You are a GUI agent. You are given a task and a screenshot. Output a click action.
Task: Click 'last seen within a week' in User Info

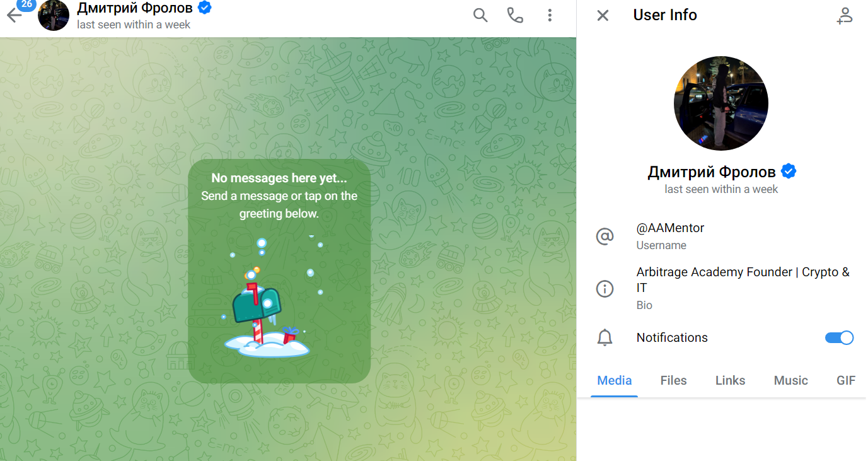pyautogui.click(x=721, y=189)
